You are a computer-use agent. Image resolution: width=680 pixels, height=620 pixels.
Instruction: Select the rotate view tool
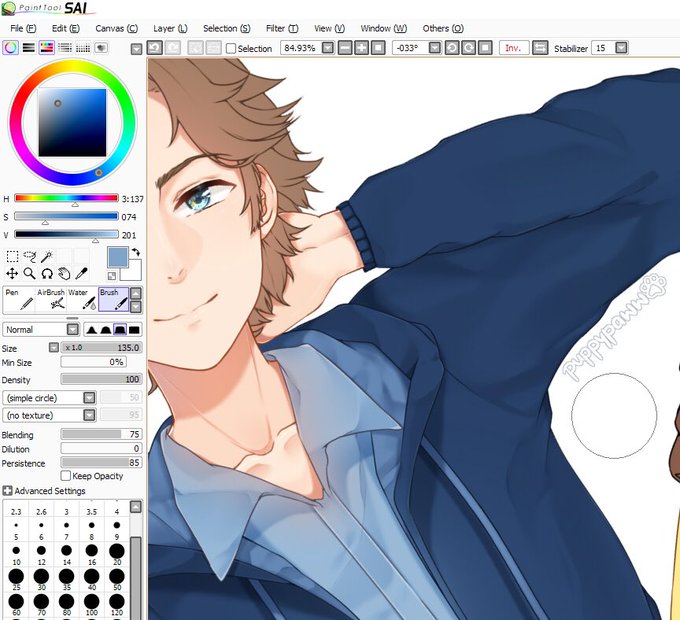47,274
